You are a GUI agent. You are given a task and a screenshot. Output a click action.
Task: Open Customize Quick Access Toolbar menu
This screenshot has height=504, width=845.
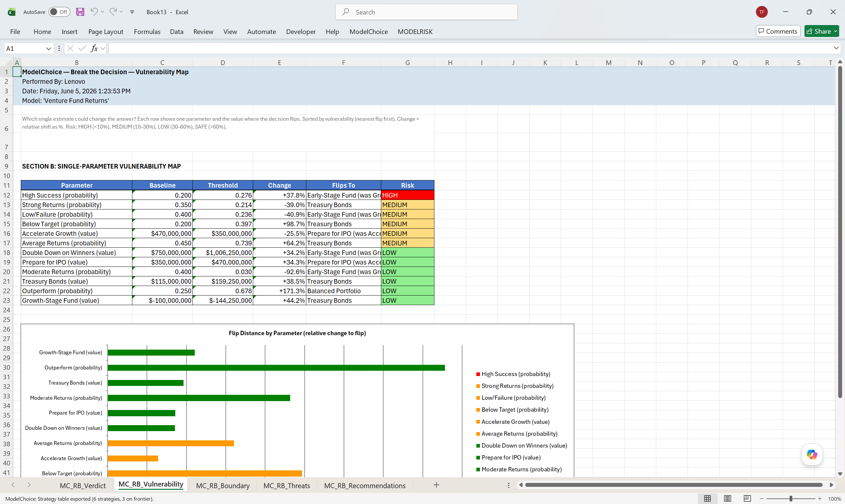click(x=132, y=12)
